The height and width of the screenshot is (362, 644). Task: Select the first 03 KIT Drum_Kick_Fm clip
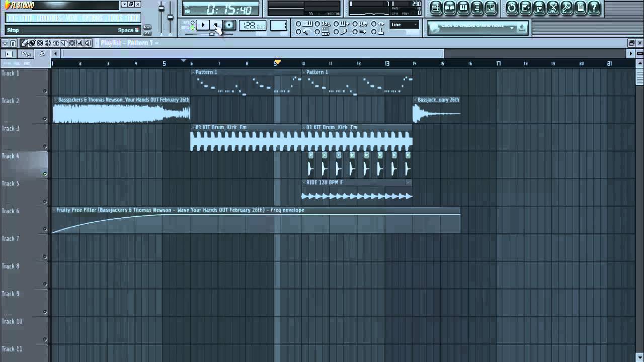[x=246, y=138]
